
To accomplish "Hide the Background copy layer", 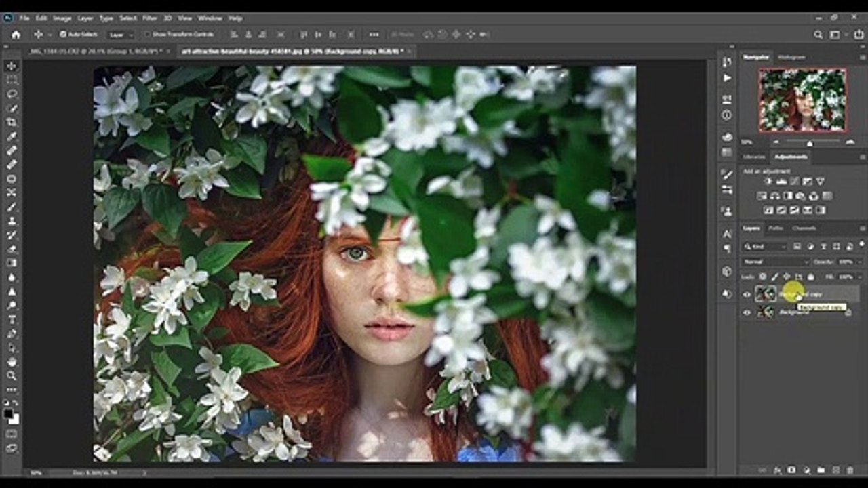I will 747,294.
